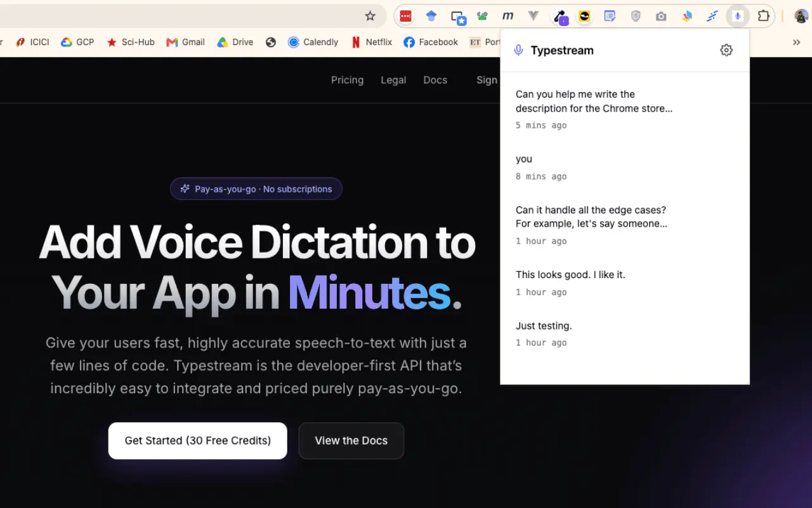The width and height of the screenshot is (812, 508).
Task: Click the black hammer extension with purple badge
Action: pyautogui.click(x=560, y=17)
